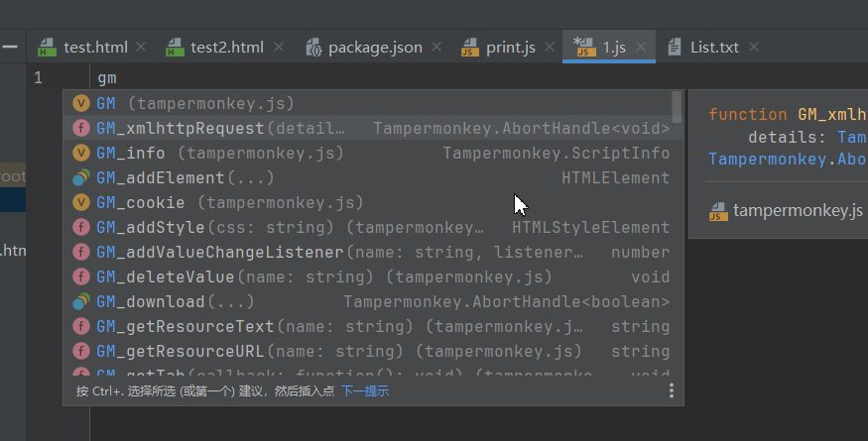Click the test.html HTML file icon
Image resolution: width=868 pixels, height=441 pixels.
click(47, 48)
